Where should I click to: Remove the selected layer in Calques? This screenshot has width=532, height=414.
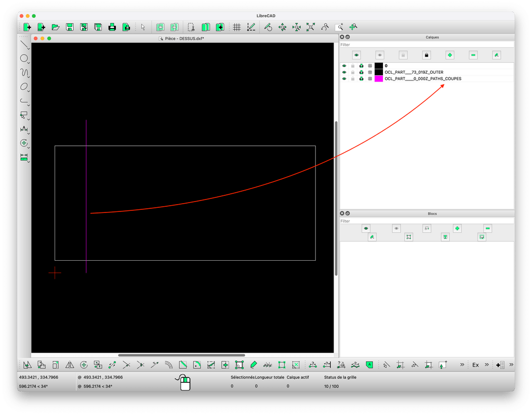tap(473, 55)
